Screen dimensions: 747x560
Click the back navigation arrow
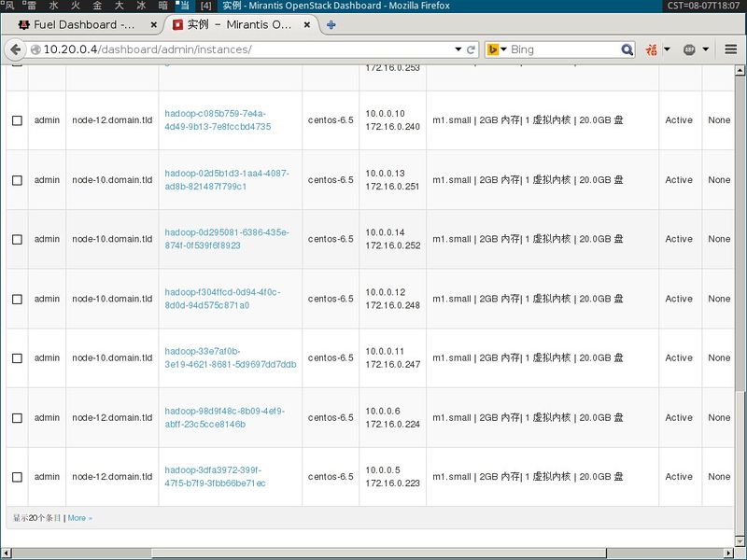16,49
